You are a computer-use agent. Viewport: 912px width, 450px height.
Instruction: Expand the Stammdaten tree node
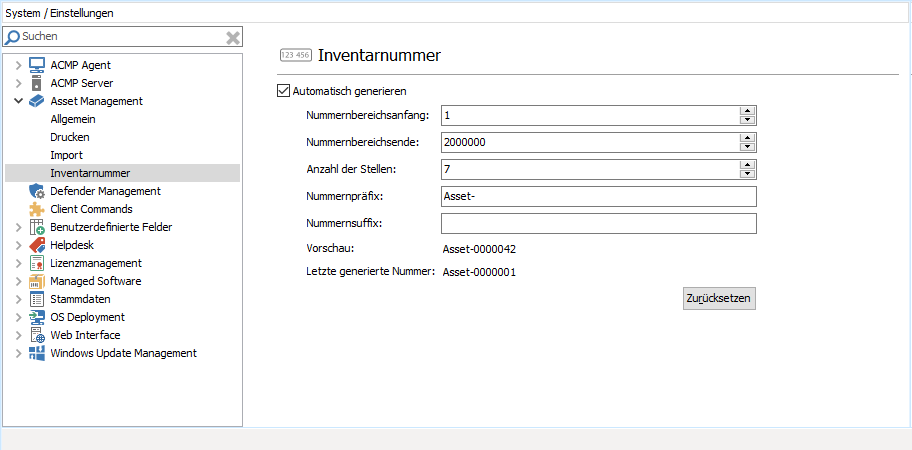pyautogui.click(x=19, y=299)
